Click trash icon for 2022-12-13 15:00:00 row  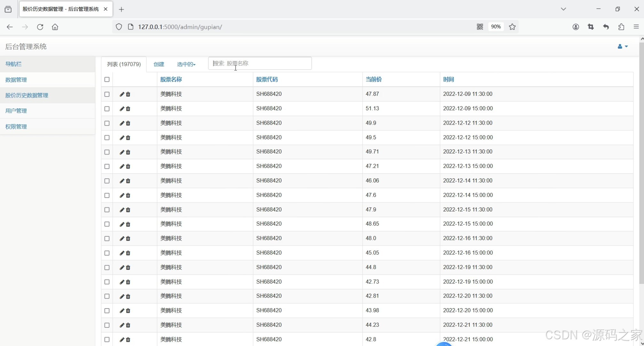pyautogui.click(x=128, y=166)
